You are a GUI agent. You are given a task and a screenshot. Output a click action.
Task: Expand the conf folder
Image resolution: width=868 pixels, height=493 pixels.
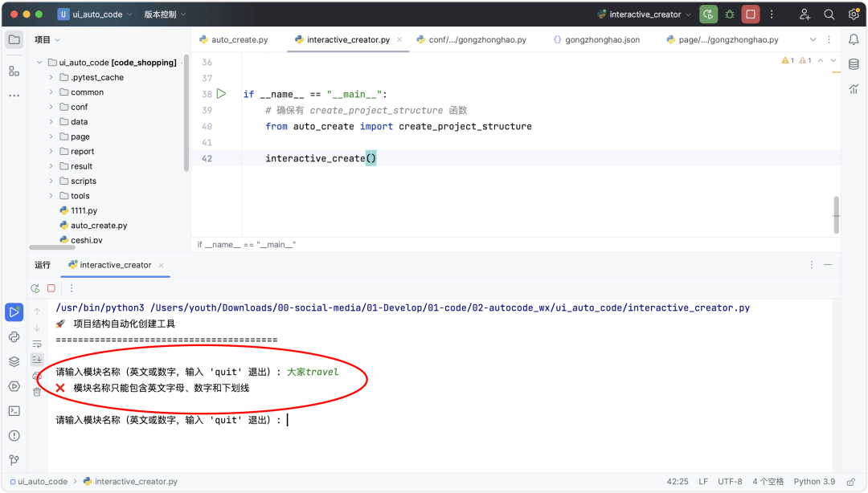coord(51,107)
